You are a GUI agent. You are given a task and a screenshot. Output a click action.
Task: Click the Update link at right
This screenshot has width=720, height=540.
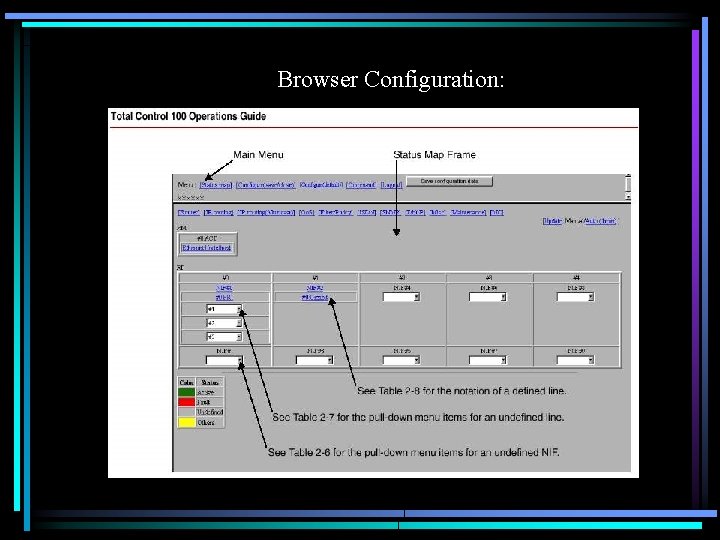tap(552, 221)
